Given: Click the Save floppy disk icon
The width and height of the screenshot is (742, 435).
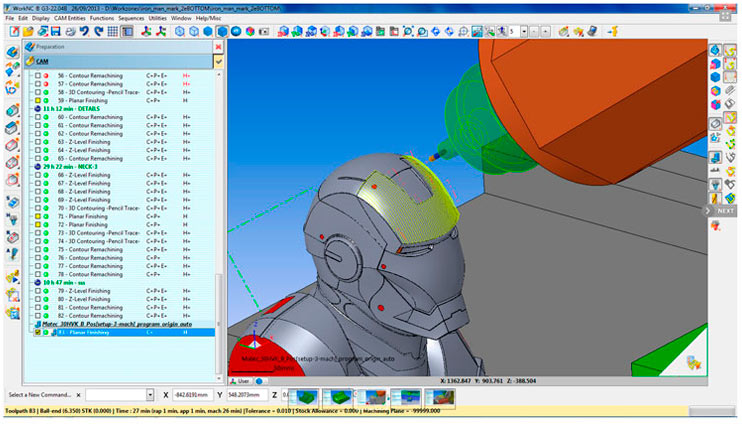Looking at the screenshot, I should [55, 31].
